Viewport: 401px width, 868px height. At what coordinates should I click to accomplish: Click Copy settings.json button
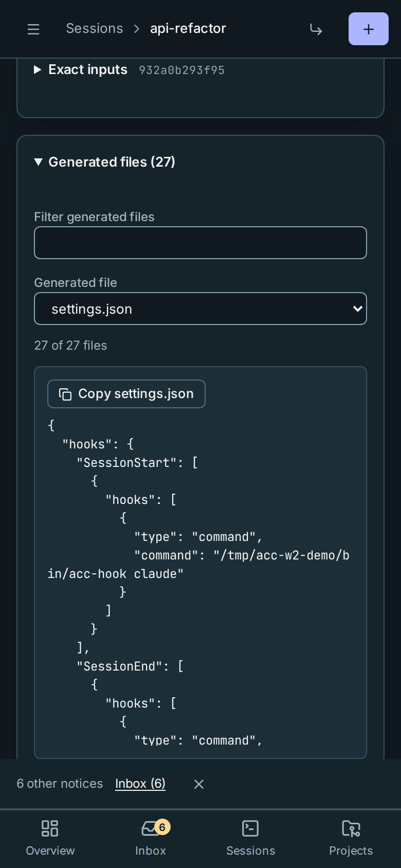pyautogui.click(x=126, y=394)
